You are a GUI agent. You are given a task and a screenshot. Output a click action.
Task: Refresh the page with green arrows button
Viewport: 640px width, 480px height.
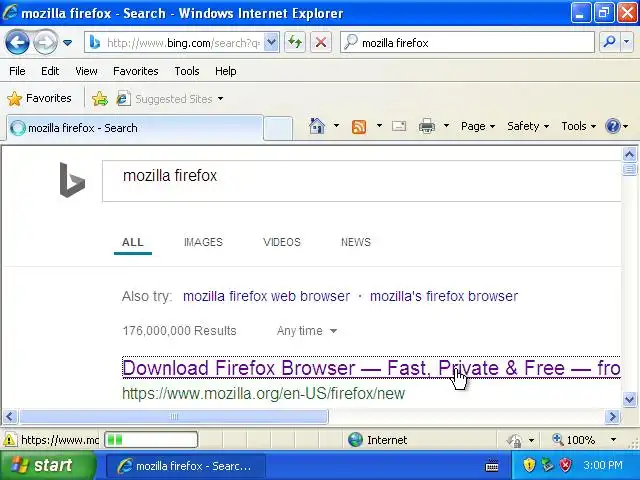pos(295,42)
